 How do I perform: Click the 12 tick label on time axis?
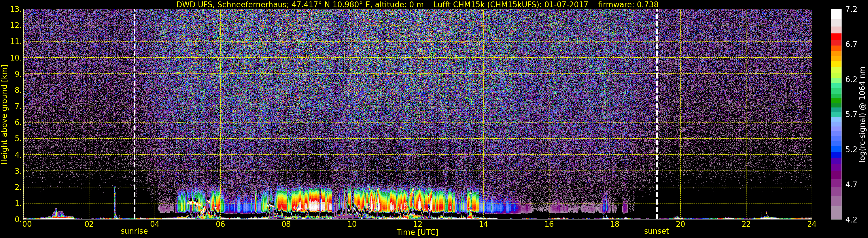coord(417,224)
